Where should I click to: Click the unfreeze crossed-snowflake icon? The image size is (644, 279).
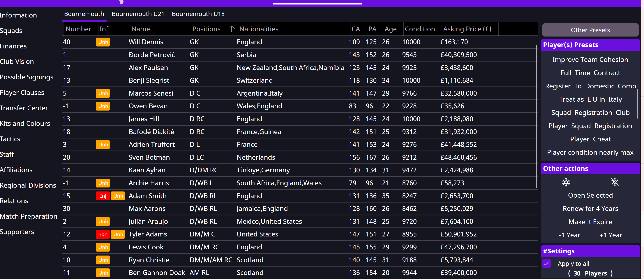[615, 182]
